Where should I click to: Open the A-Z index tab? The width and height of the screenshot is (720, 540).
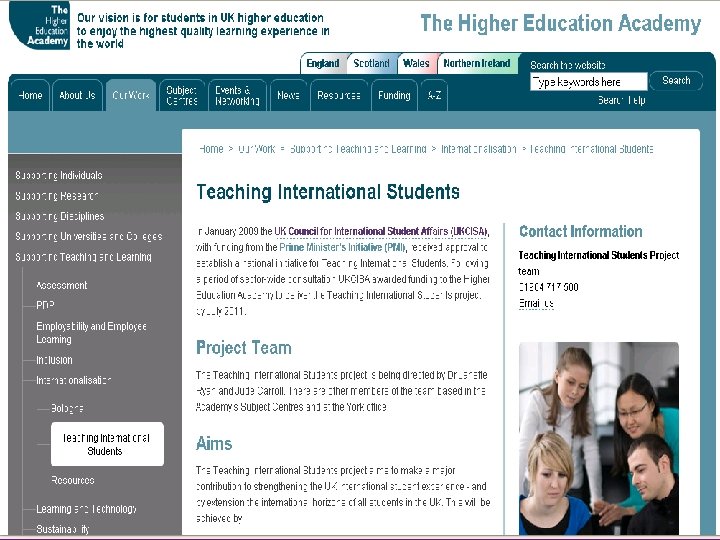pyautogui.click(x=434, y=96)
